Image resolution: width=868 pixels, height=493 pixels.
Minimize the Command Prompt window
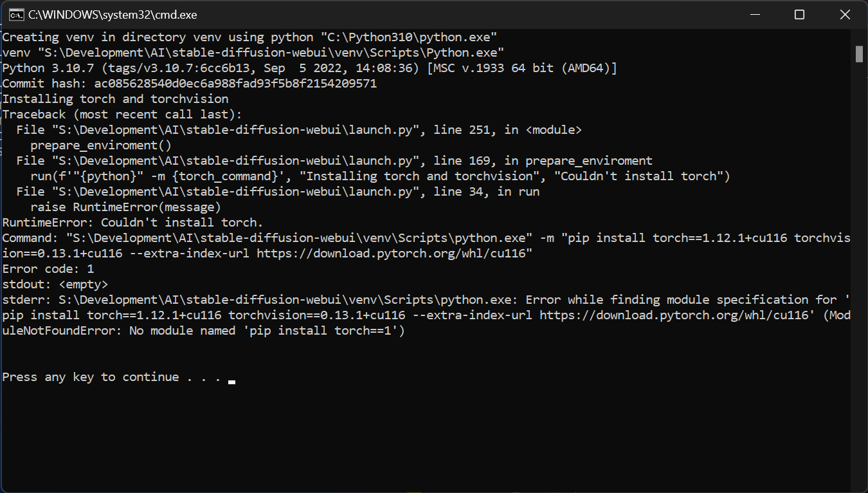[754, 14]
